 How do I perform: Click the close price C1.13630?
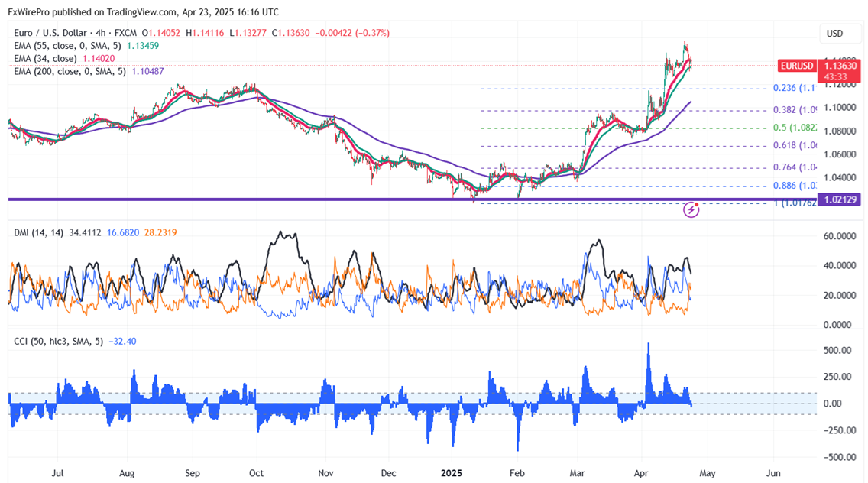(290, 33)
